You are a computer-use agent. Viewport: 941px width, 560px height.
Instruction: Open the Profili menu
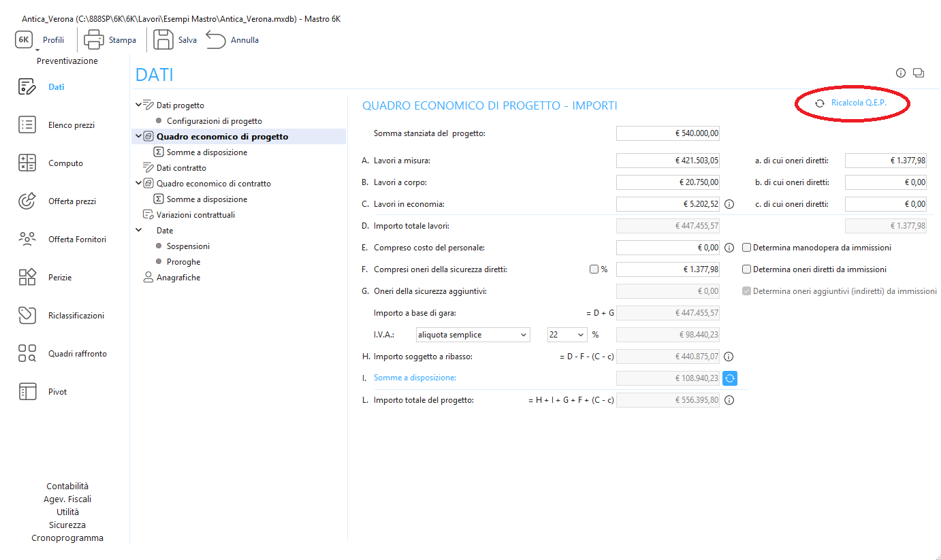(53, 40)
